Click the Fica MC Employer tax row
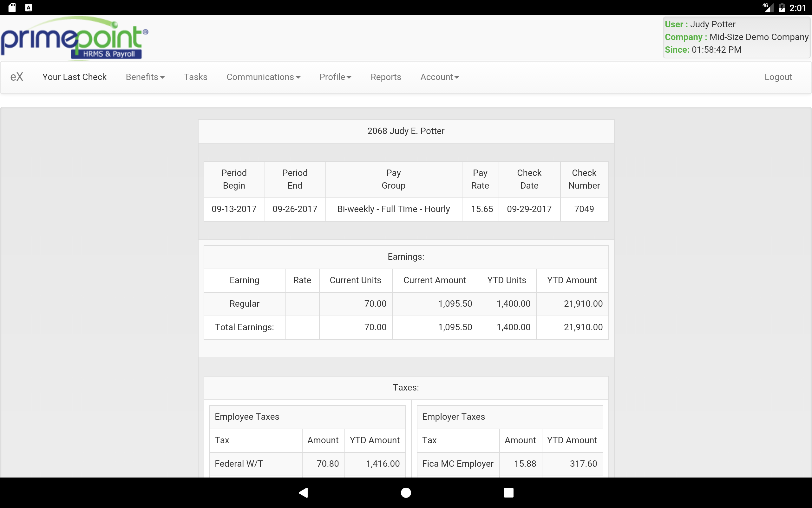Viewport: 812px width, 508px height. [x=510, y=464]
